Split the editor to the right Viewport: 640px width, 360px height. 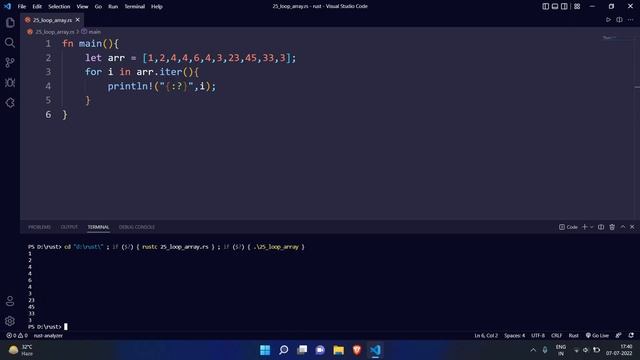(x=619, y=20)
